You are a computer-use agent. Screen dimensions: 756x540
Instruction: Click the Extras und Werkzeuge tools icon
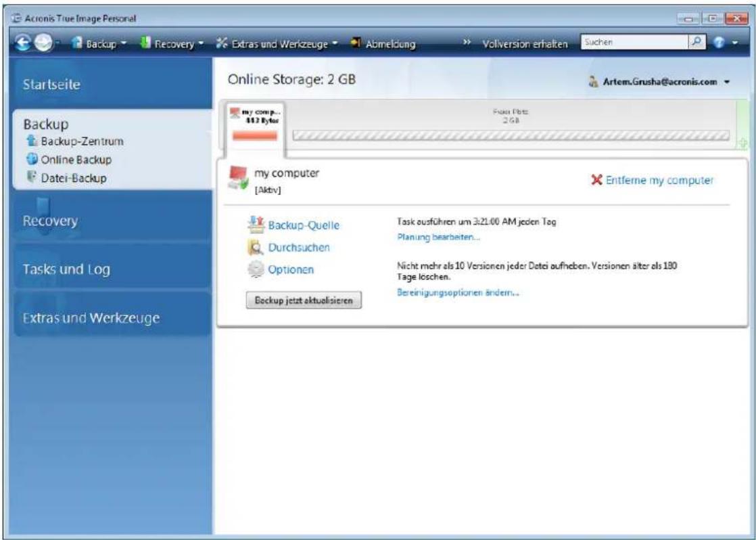pyautogui.click(x=222, y=43)
